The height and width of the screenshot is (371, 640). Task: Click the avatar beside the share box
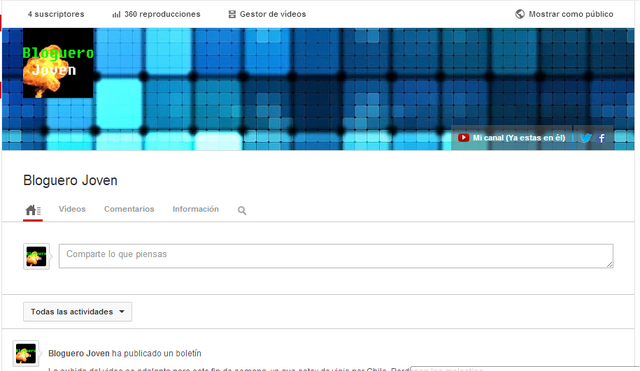pyautogui.click(x=36, y=257)
